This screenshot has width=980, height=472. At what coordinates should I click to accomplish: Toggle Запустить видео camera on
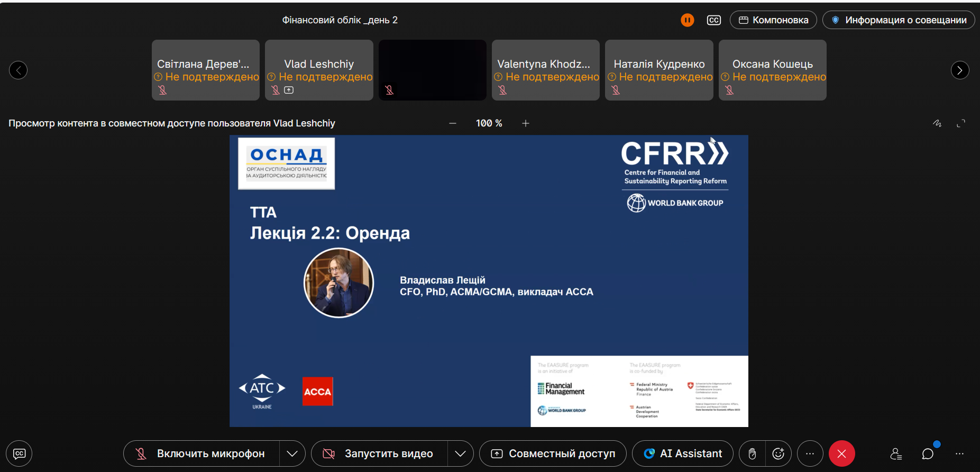tap(380, 453)
